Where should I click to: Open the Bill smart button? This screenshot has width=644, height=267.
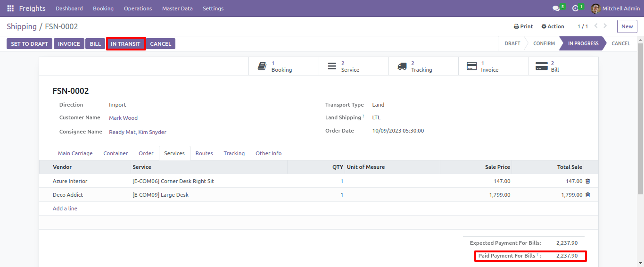(563, 66)
